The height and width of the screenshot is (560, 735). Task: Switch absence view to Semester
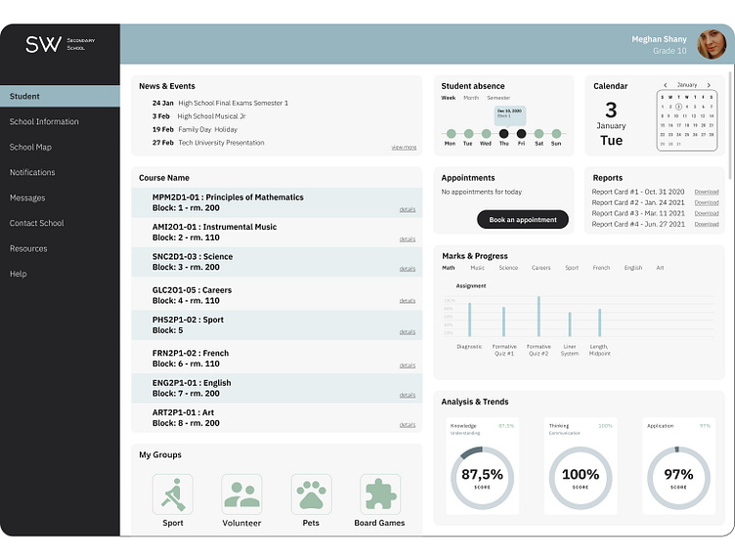(498, 98)
